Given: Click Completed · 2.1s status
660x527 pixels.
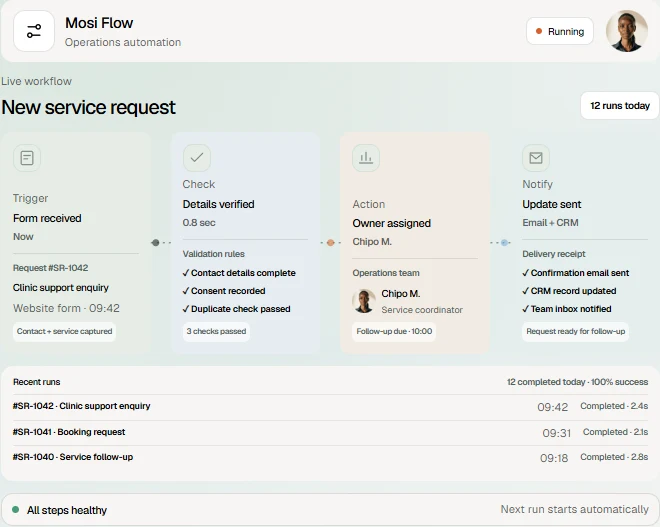Looking at the screenshot, I should (615, 432).
